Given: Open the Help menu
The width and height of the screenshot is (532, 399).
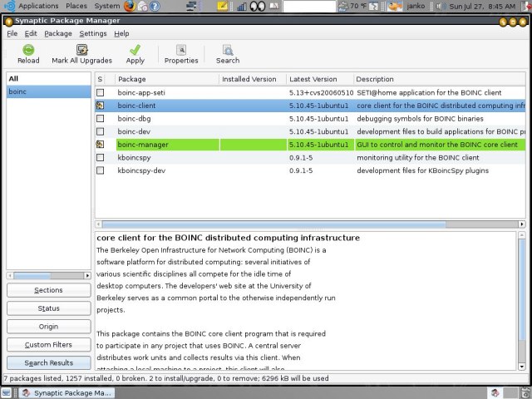Looking at the screenshot, I should [x=121, y=33].
